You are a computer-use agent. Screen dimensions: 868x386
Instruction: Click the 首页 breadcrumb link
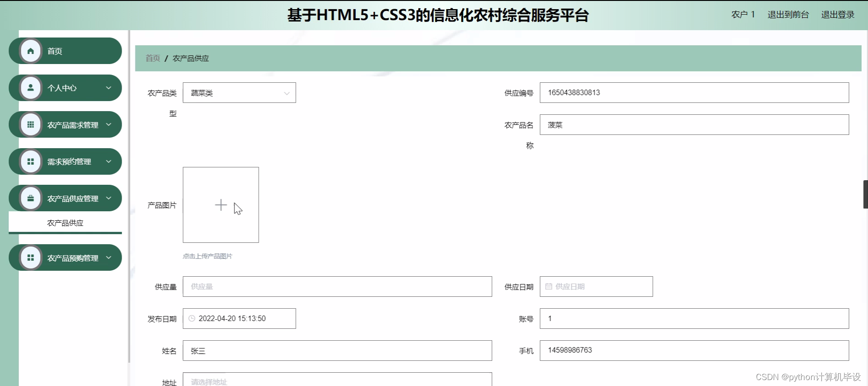(x=153, y=58)
